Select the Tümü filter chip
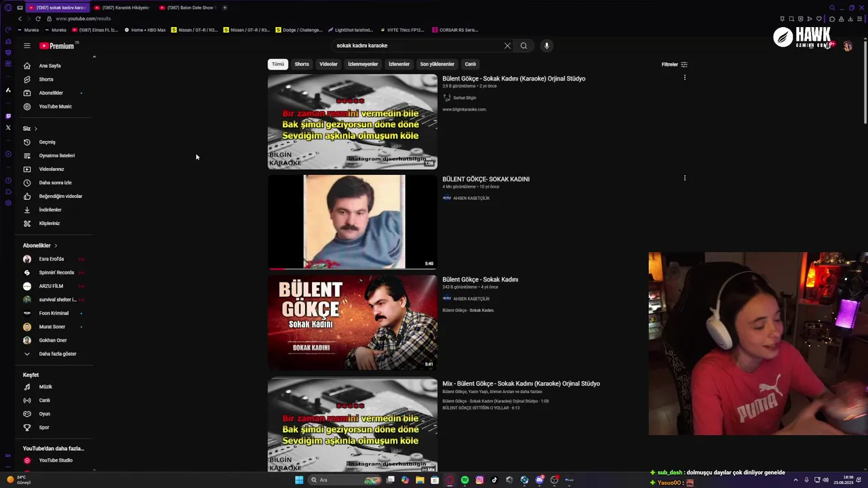Image resolution: width=868 pixels, height=488 pixels. (x=278, y=64)
